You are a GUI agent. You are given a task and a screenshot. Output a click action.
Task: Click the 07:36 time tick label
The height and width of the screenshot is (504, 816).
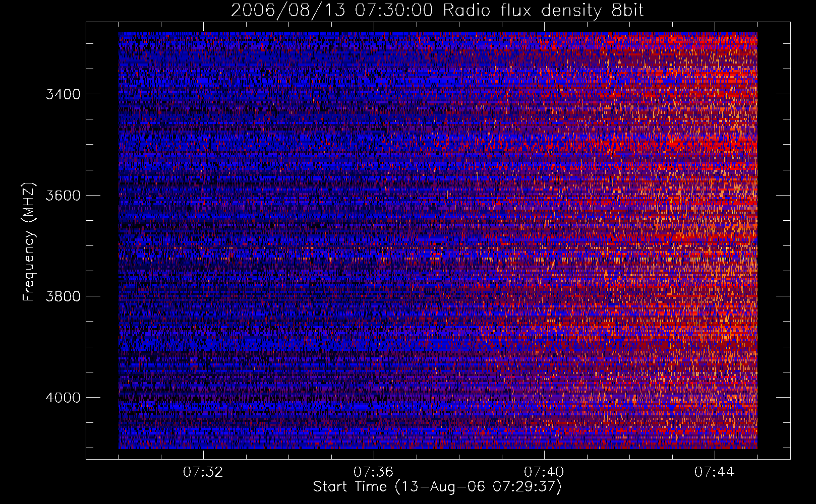pos(374,472)
